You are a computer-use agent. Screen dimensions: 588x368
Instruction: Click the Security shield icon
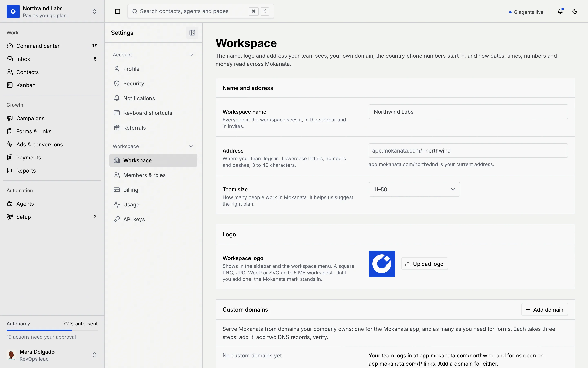tap(117, 83)
